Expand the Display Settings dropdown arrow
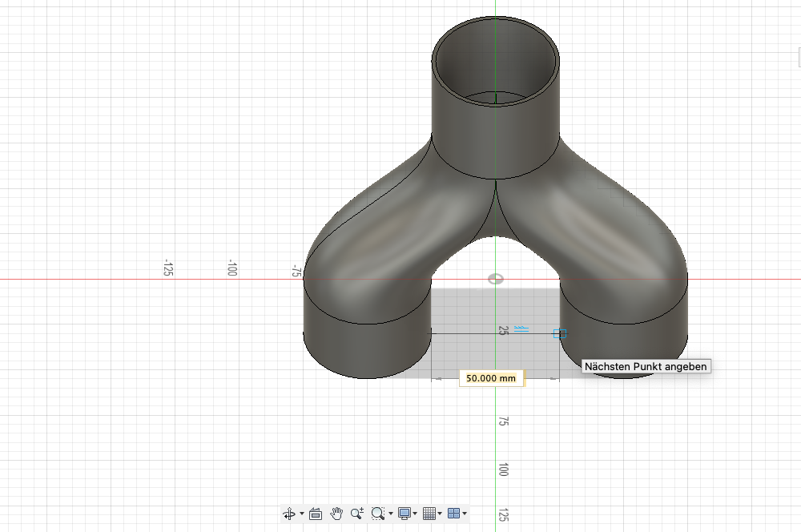 click(415, 514)
